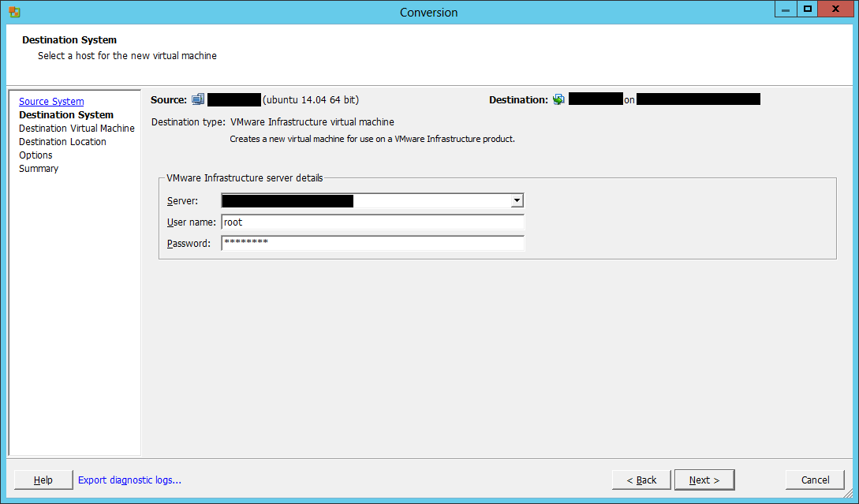859x504 pixels.
Task: Select Destination Virtual Machine step
Action: coord(77,129)
